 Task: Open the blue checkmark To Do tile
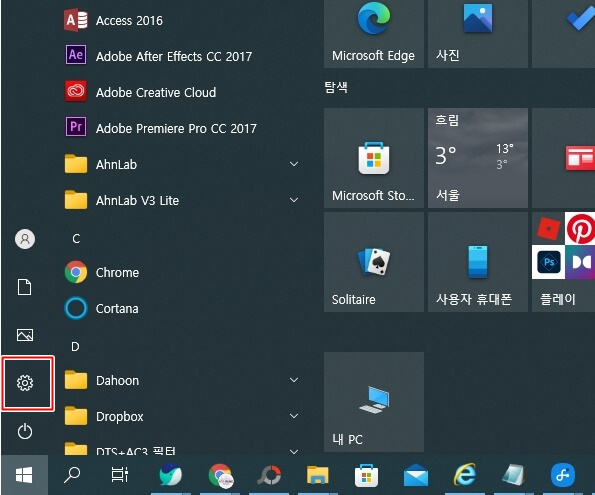[x=564, y=33]
